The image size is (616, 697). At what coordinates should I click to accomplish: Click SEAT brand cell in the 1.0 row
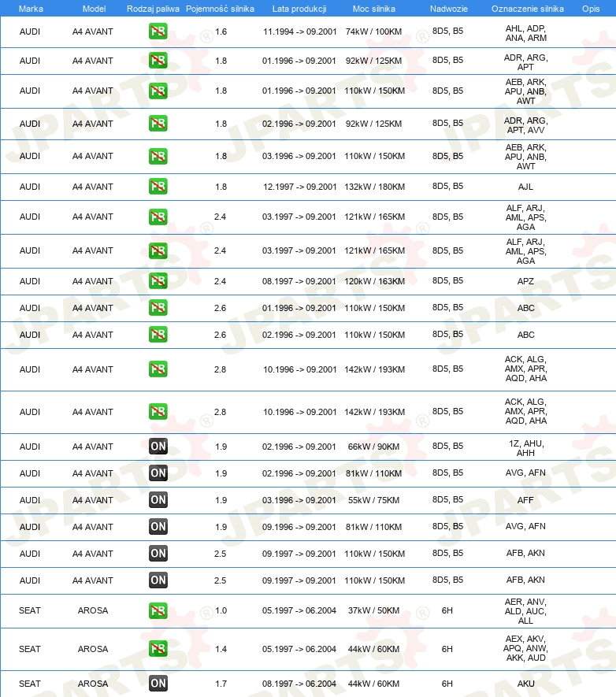[x=30, y=610]
